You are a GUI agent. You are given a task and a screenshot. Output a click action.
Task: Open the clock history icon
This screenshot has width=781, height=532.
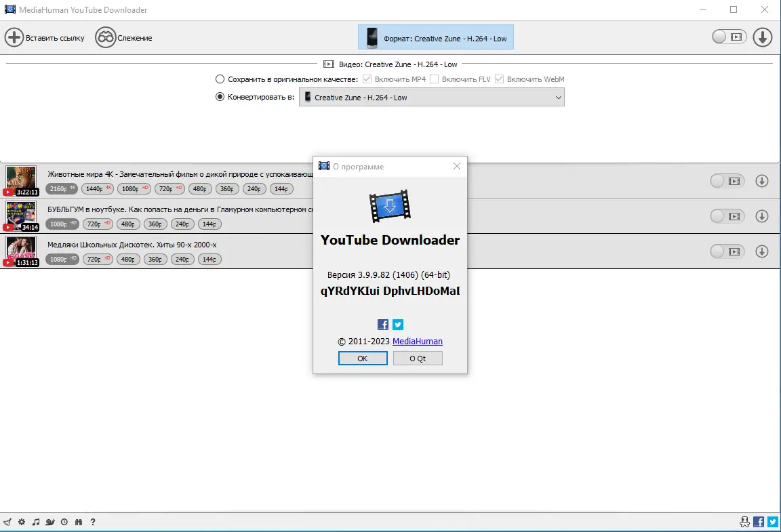pyautogui.click(x=64, y=522)
